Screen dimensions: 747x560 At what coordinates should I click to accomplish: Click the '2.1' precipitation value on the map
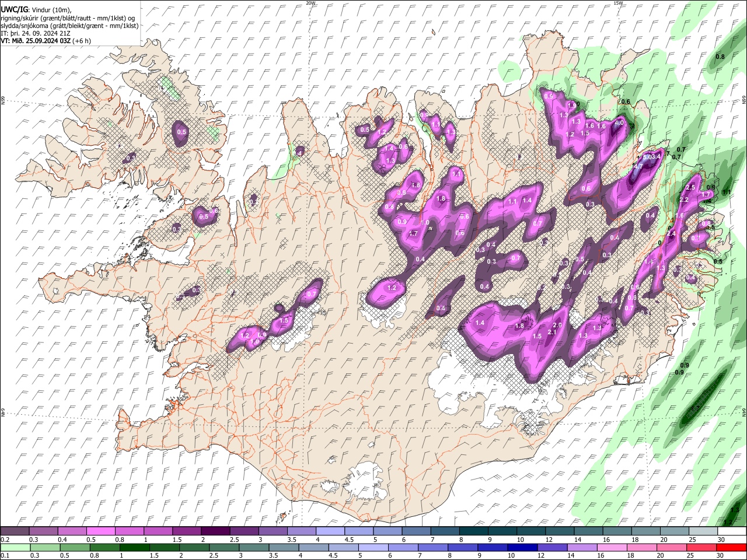tap(551, 332)
